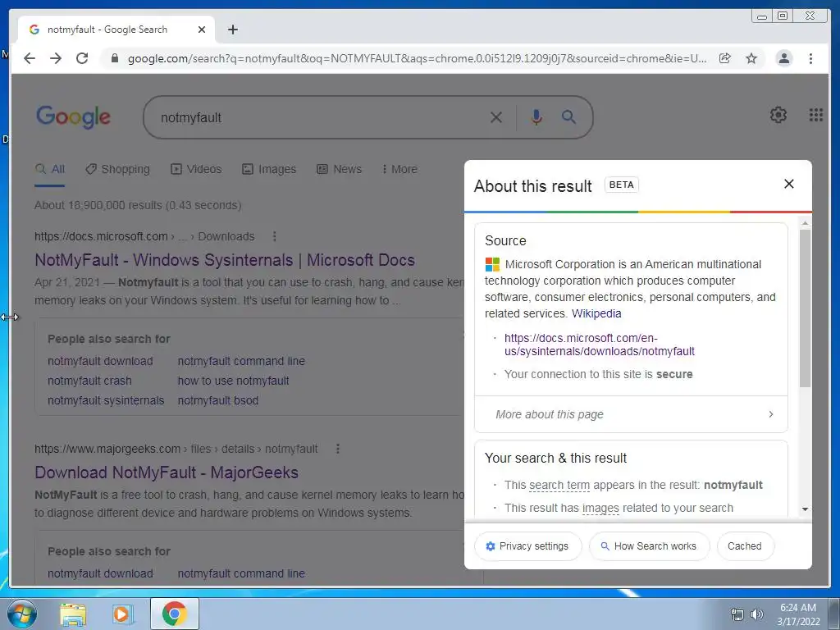Open docs.microsoft.com sysinternals URL link
Viewport: 840px width, 630px height.
[x=600, y=345]
